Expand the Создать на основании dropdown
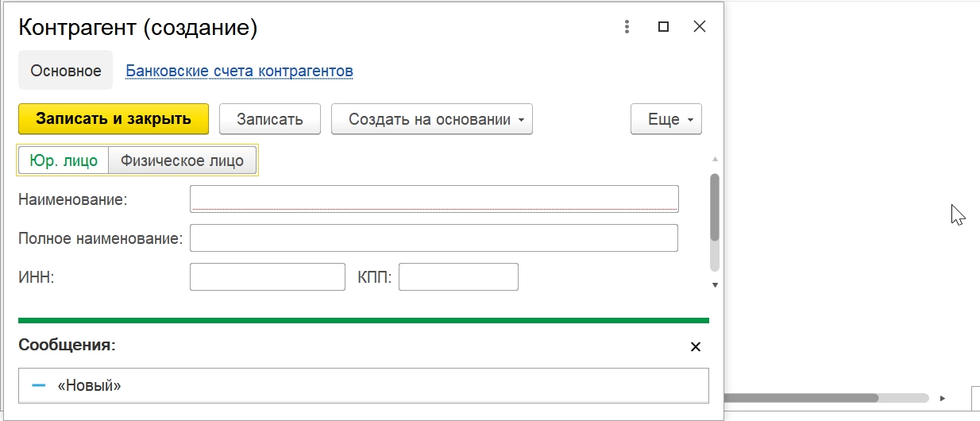 click(x=431, y=119)
